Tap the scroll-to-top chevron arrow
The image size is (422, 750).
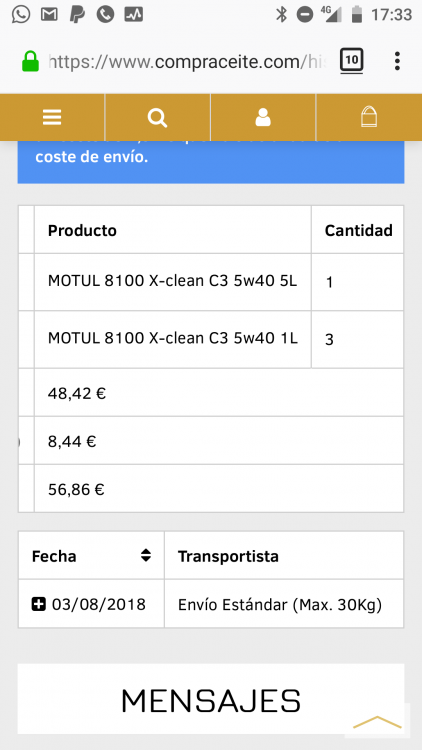pos(377,721)
